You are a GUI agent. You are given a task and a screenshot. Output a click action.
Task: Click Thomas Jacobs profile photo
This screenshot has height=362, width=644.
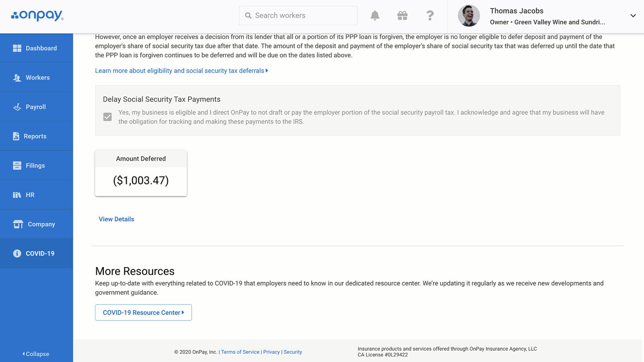coord(469,15)
